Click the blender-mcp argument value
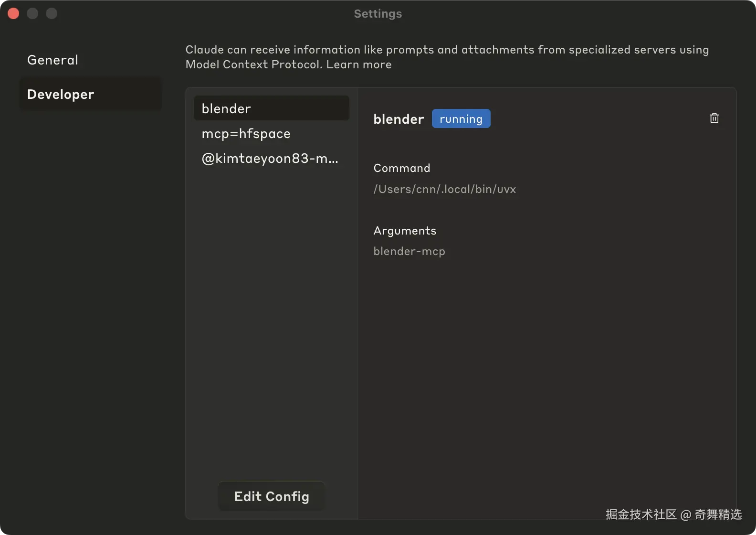This screenshot has width=756, height=535. click(409, 251)
